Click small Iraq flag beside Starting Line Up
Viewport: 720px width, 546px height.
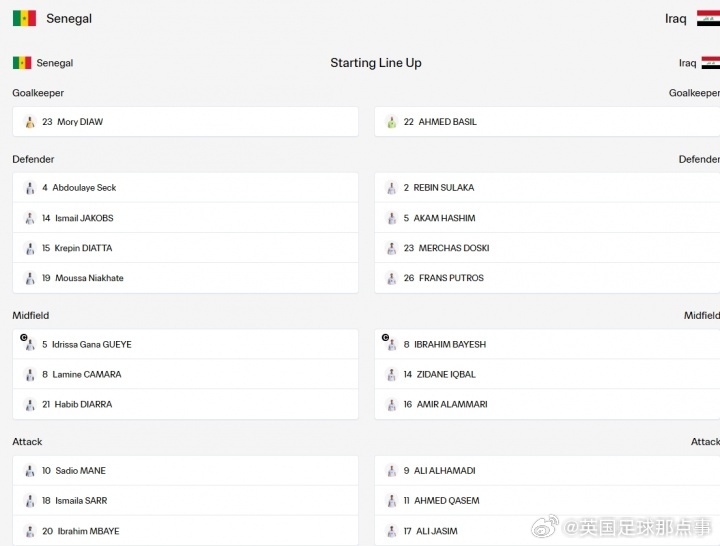click(x=711, y=63)
